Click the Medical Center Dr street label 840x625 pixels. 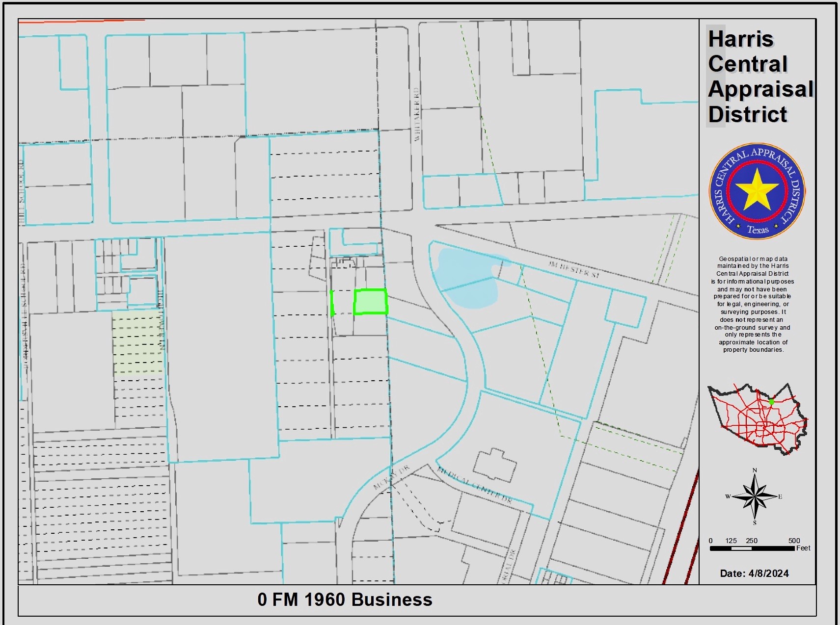point(474,485)
